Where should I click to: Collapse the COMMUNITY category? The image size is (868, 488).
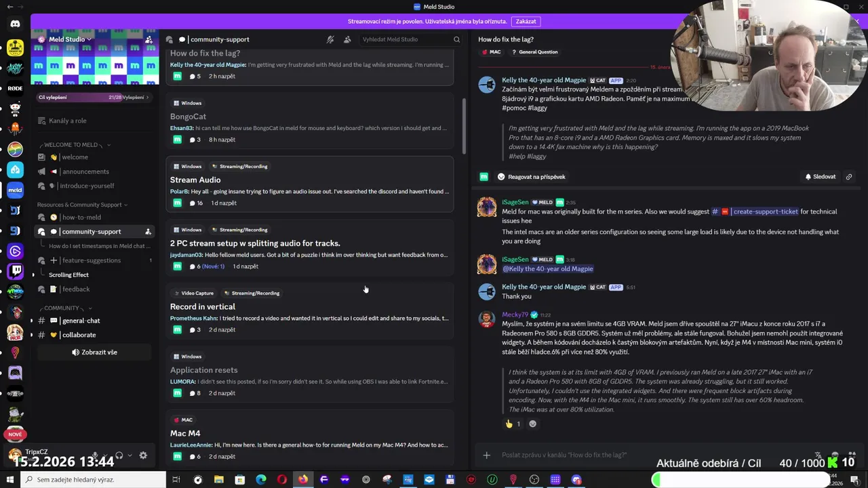click(x=65, y=308)
